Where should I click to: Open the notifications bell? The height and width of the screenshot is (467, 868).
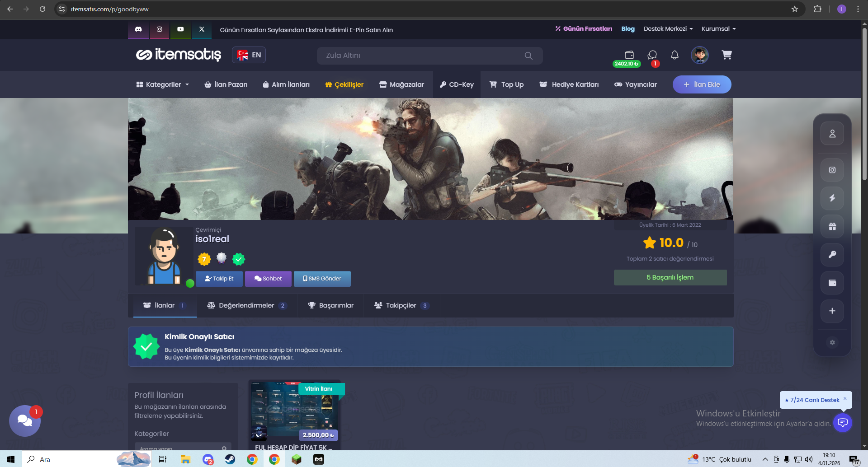(x=675, y=55)
